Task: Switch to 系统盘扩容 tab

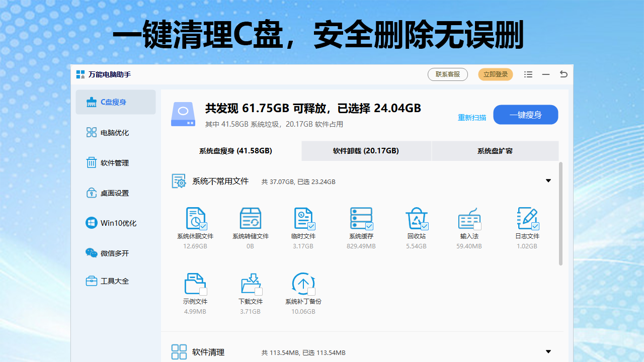Action: point(495,151)
